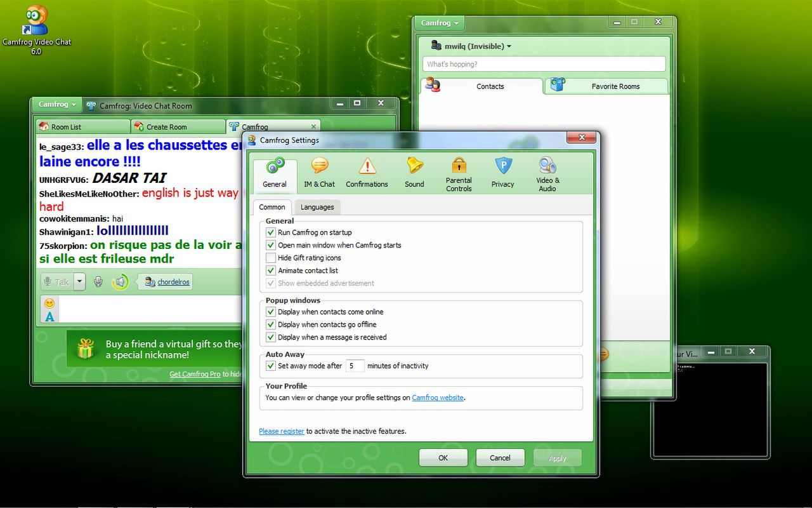Image resolution: width=812 pixels, height=508 pixels.
Task: Select the Contacts tab in main window
Action: coord(482,86)
